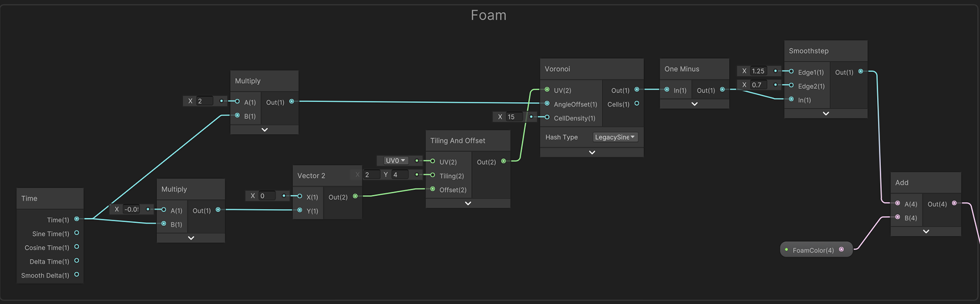Click the Vector 2 Out(2) port

pos(355,196)
